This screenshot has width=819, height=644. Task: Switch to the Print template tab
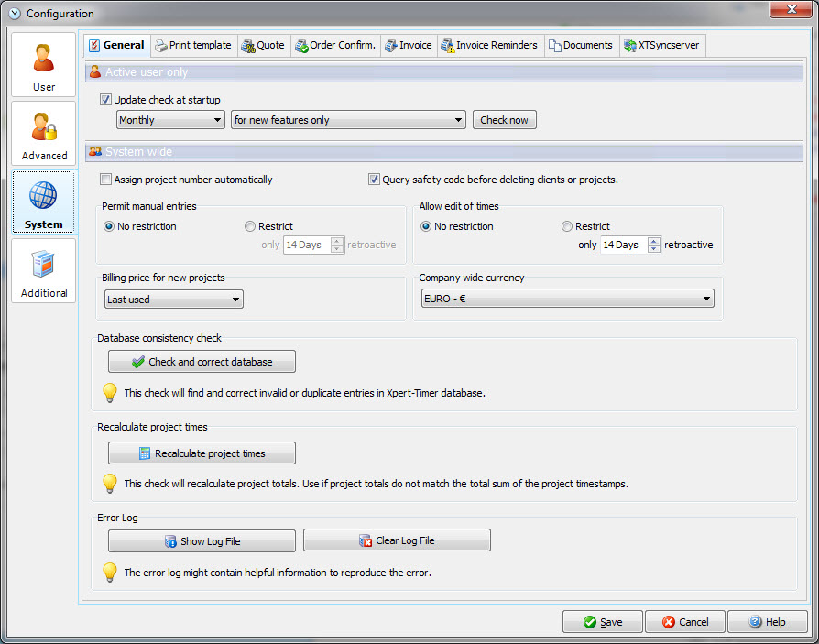coord(192,45)
